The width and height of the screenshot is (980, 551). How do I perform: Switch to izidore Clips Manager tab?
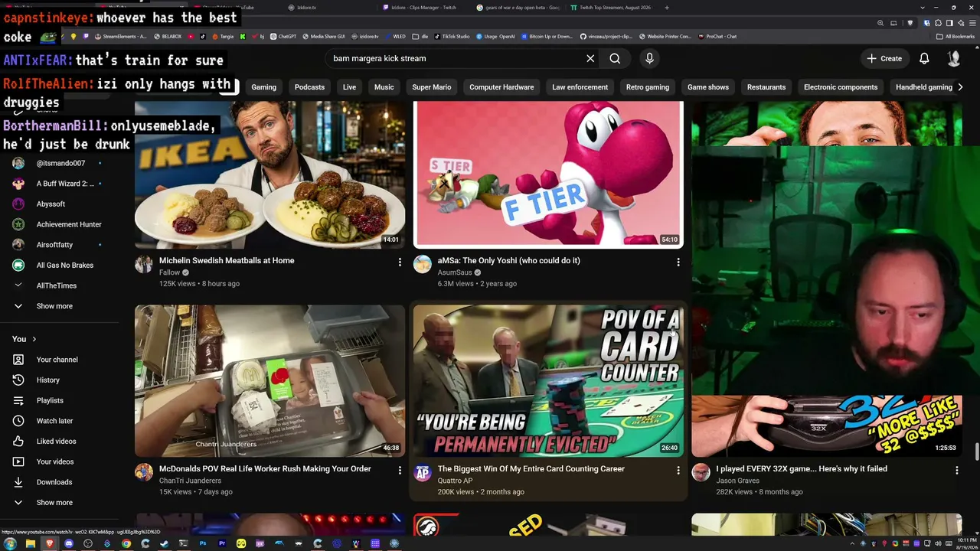419,8
